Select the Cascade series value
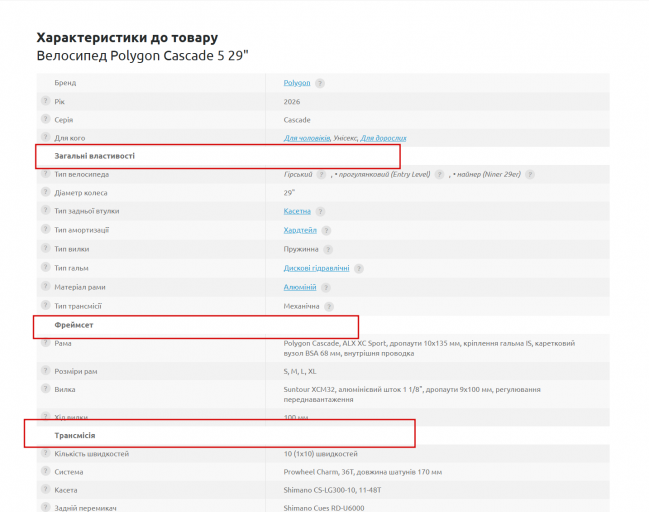The width and height of the screenshot is (649, 512). click(297, 120)
